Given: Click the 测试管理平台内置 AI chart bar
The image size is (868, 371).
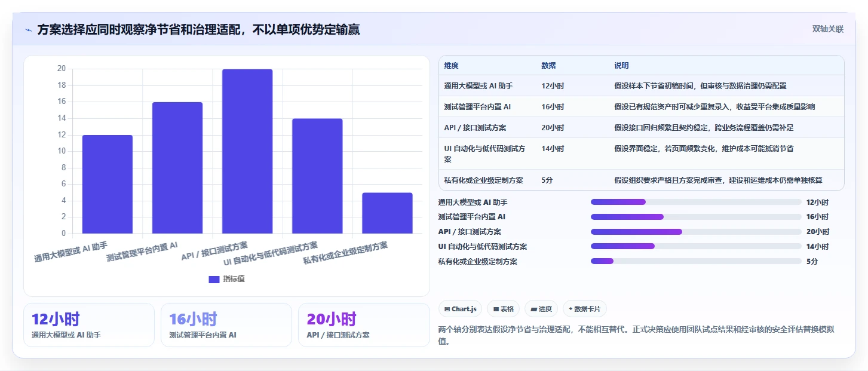Looking at the screenshot, I should point(177,168).
